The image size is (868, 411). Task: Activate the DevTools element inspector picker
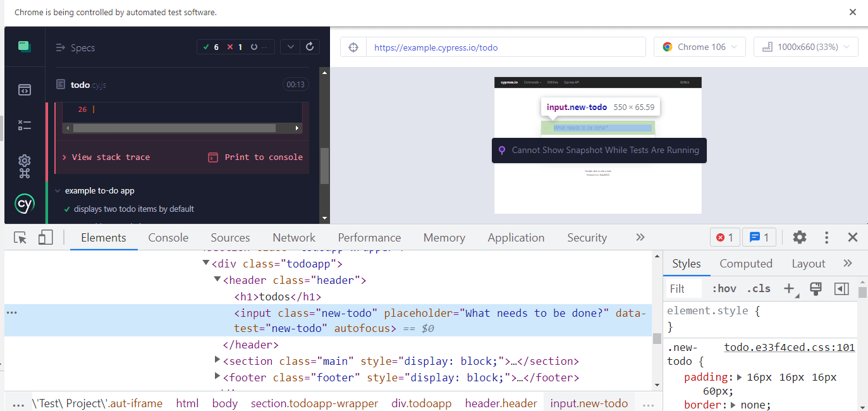20,237
